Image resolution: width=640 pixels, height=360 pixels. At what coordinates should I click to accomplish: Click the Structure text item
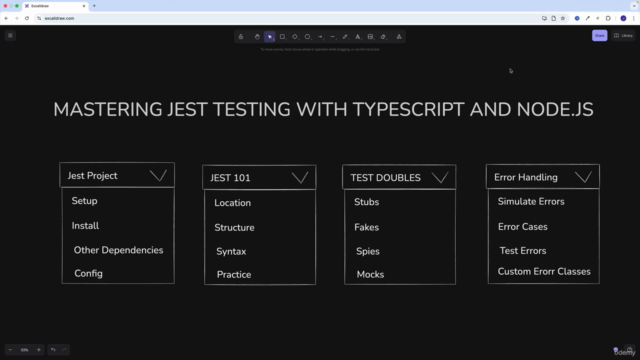click(234, 228)
